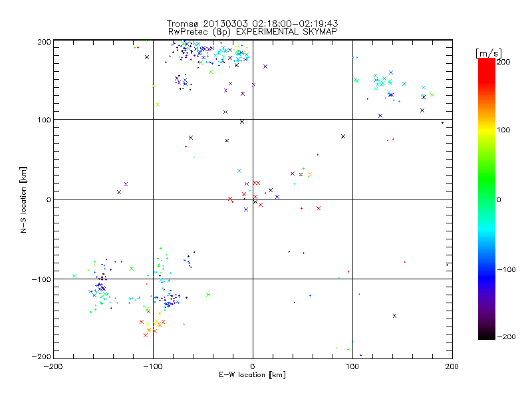Image resolution: width=532 pixels, height=399 pixels.
Task: Click the plot title 'Tromsø 20130303 02:18:00-02:19:43'
Action: coord(252,23)
